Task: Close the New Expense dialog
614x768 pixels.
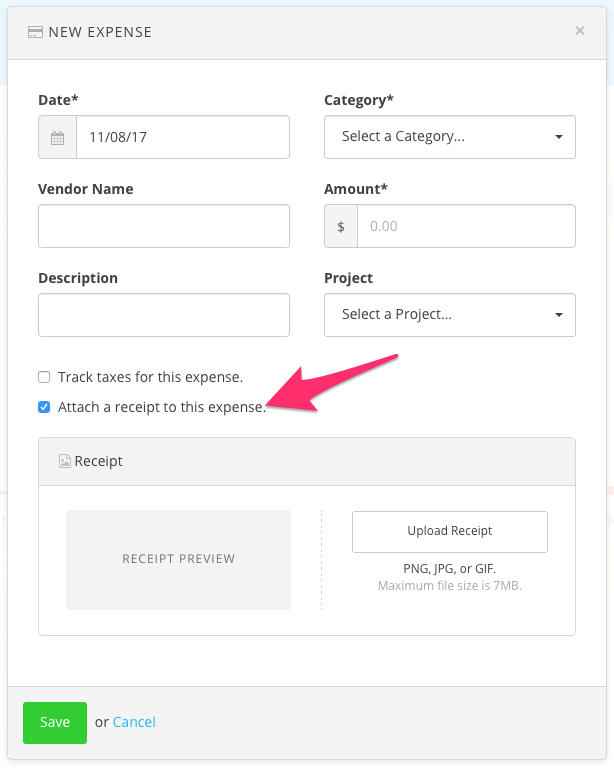Action: [x=580, y=31]
